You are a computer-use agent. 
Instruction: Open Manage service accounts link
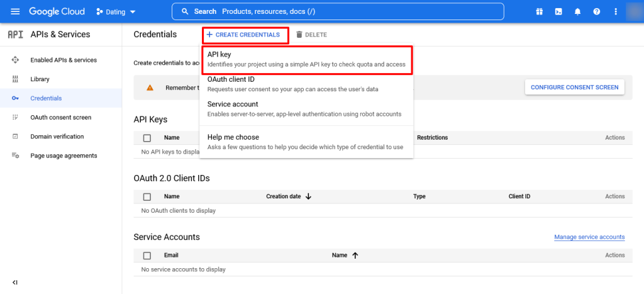coord(589,237)
